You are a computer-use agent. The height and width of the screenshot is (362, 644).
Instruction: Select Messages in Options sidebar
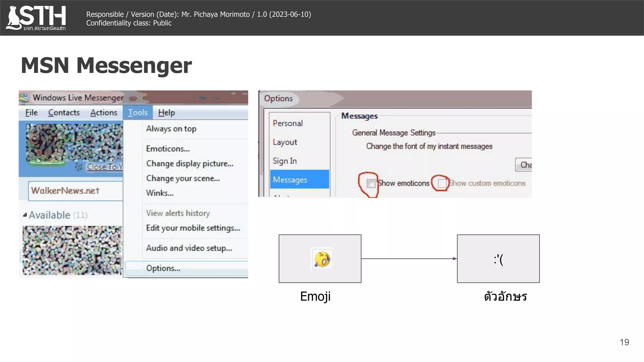(299, 179)
